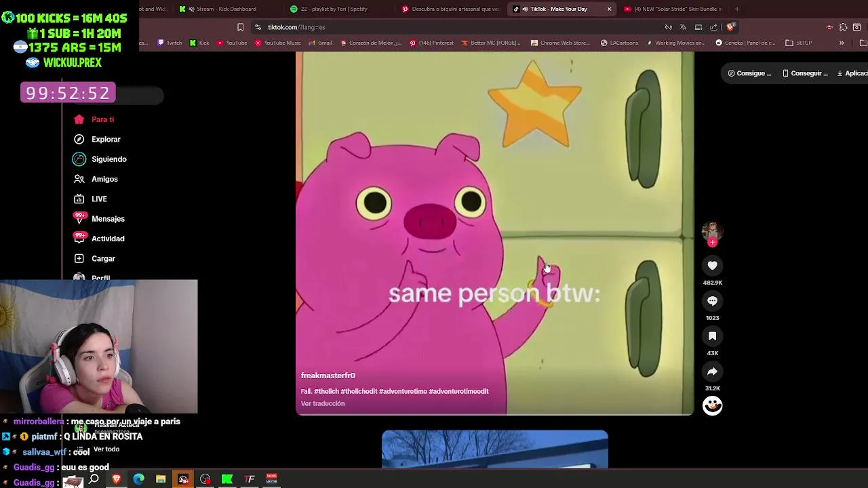The image size is (868, 488).
Task: Save video with the bookmark icon
Action: coord(712,336)
